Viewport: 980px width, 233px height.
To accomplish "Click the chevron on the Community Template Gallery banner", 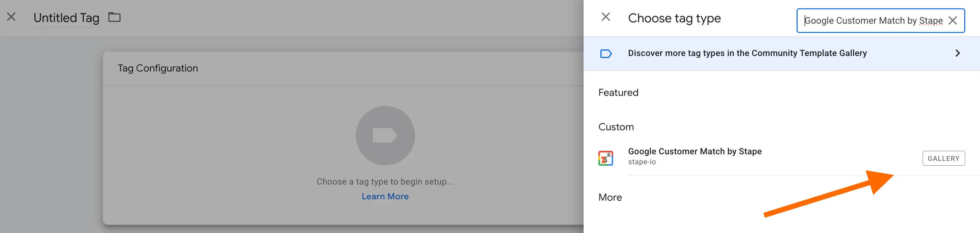I will (x=958, y=53).
